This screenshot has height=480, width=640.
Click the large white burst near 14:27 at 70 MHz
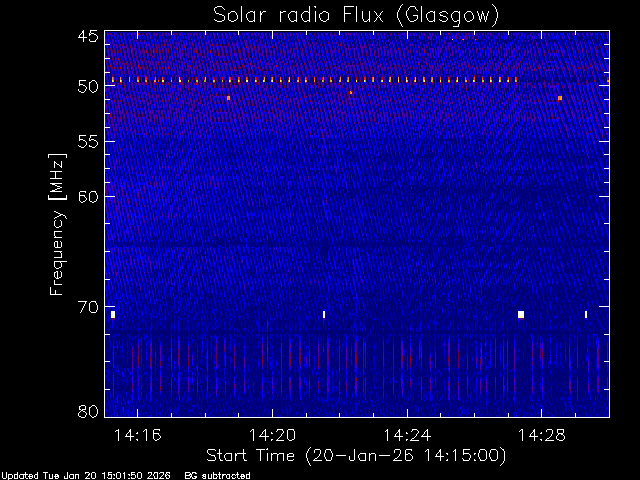point(521,314)
